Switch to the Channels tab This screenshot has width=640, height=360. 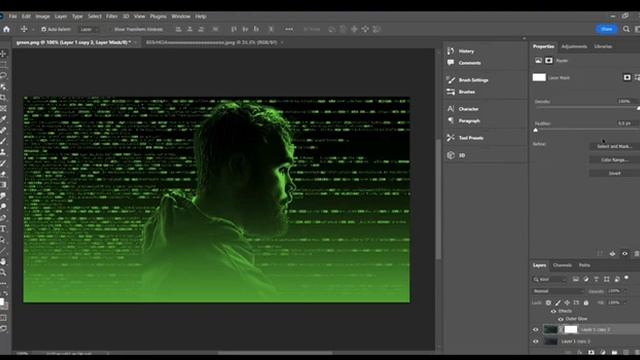[x=562, y=265]
